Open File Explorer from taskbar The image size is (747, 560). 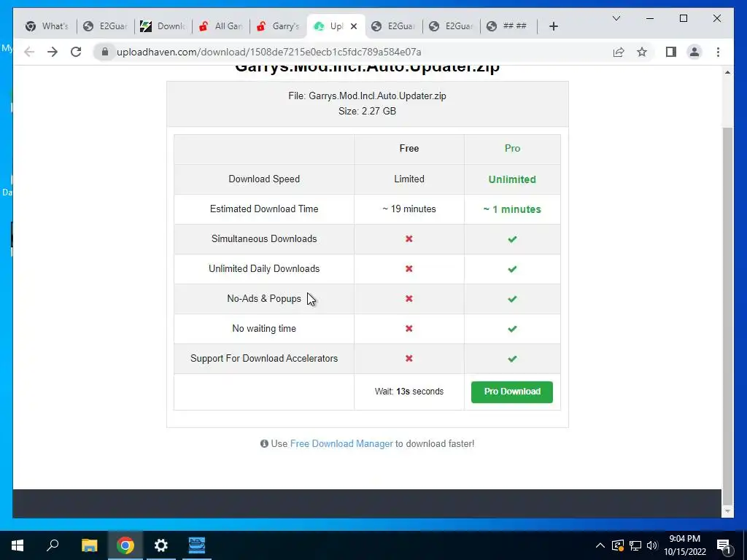point(89,545)
